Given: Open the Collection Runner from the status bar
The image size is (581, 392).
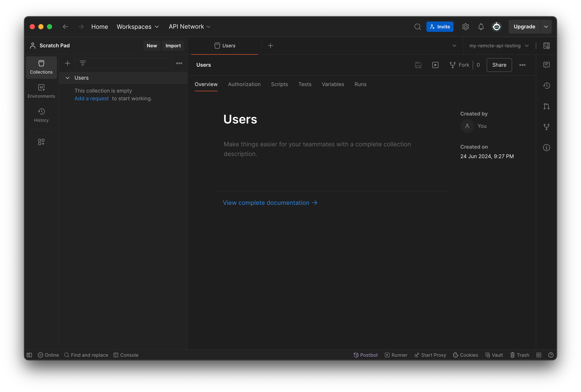Looking at the screenshot, I should 396,355.
